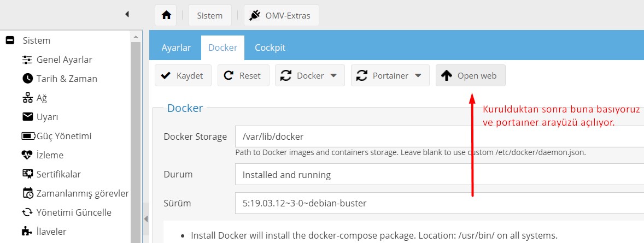Click the sidebar splitter collapse arrow
644x243 pixels.
pos(146,219)
